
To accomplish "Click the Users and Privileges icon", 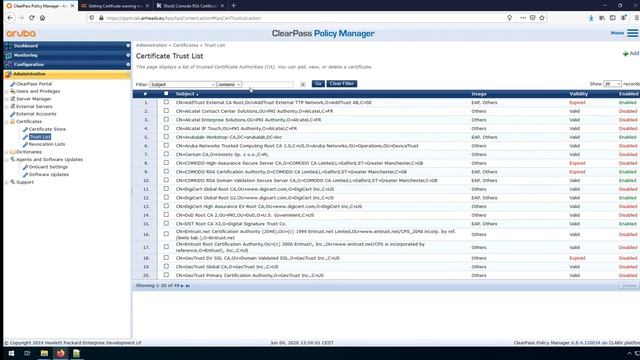I will (13, 91).
